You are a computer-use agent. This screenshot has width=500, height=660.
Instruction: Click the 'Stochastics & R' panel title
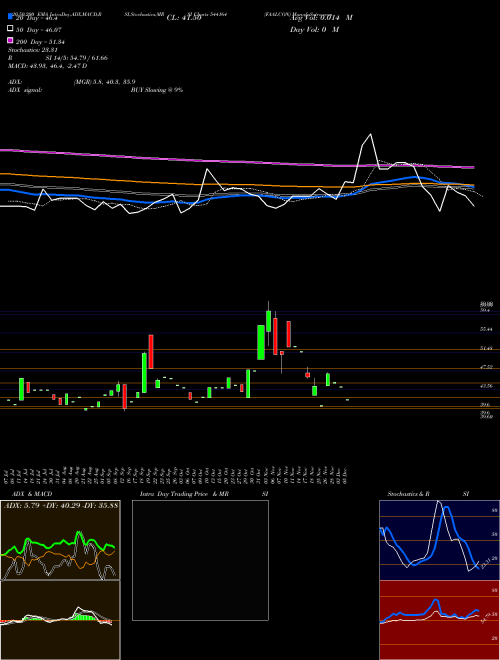[409, 494]
